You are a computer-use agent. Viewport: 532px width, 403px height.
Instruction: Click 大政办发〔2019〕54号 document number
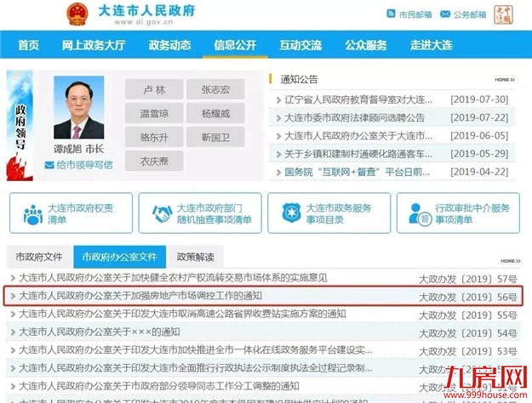(x=468, y=333)
